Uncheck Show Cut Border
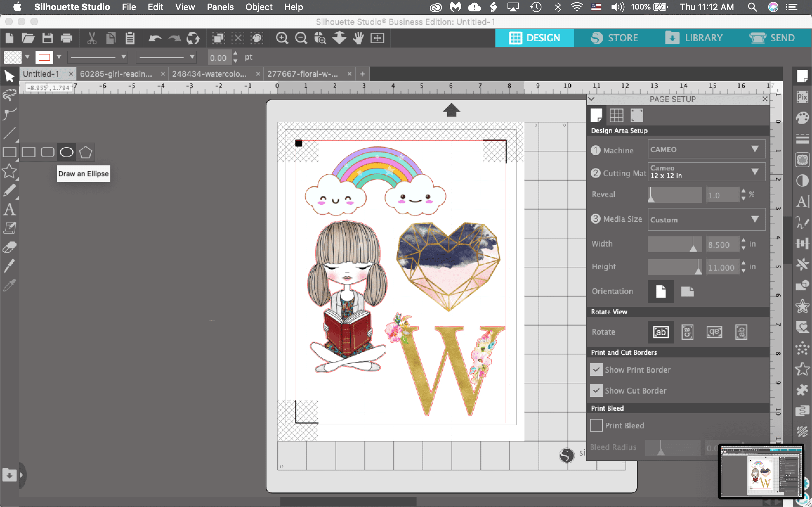The height and width of the screenshot is (507, 812). point(596,390)
